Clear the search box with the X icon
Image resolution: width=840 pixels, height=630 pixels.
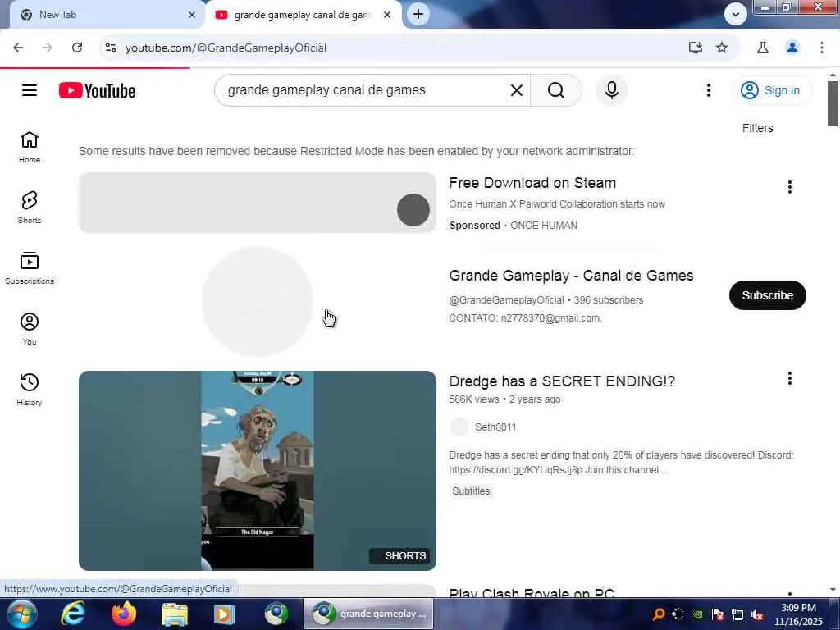click(517, 90)
